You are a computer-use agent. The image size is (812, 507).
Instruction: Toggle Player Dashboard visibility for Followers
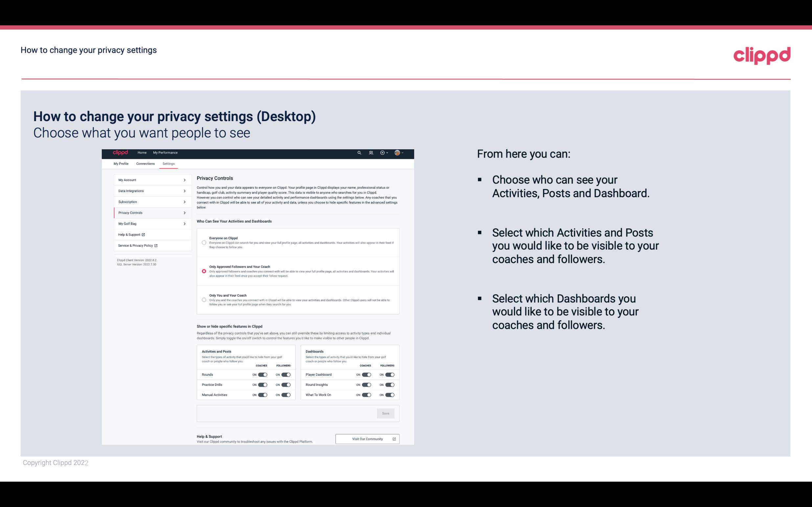[389, 374]
